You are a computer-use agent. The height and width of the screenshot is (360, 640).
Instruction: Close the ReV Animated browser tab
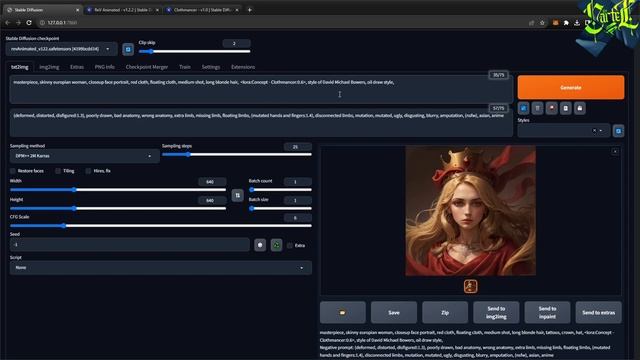click(157, 10)
